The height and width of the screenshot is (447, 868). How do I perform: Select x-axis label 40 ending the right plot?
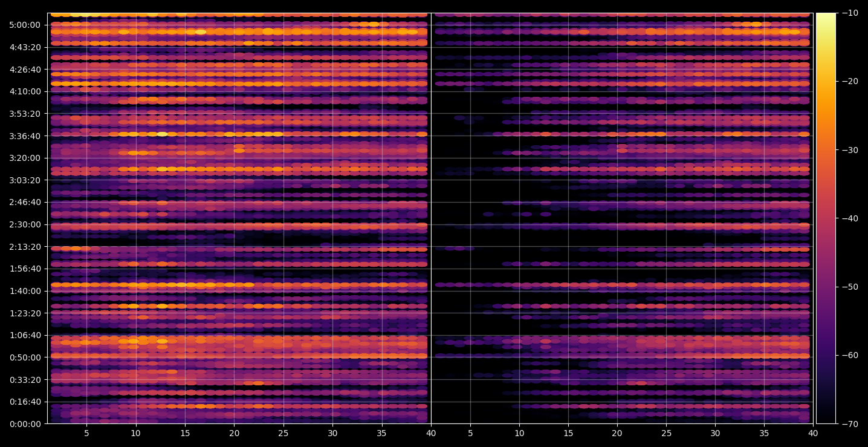point(814,434)
